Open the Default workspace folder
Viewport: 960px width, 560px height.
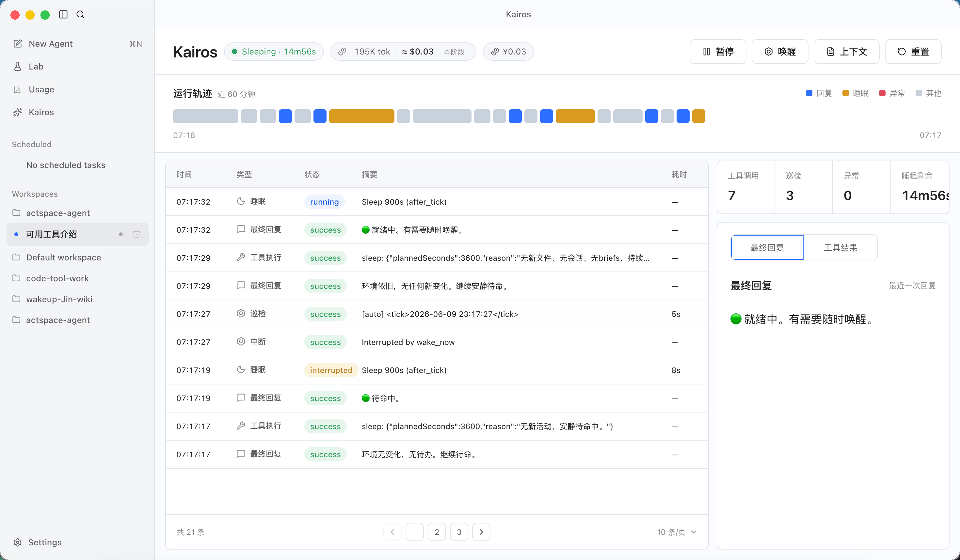point(78,257)
